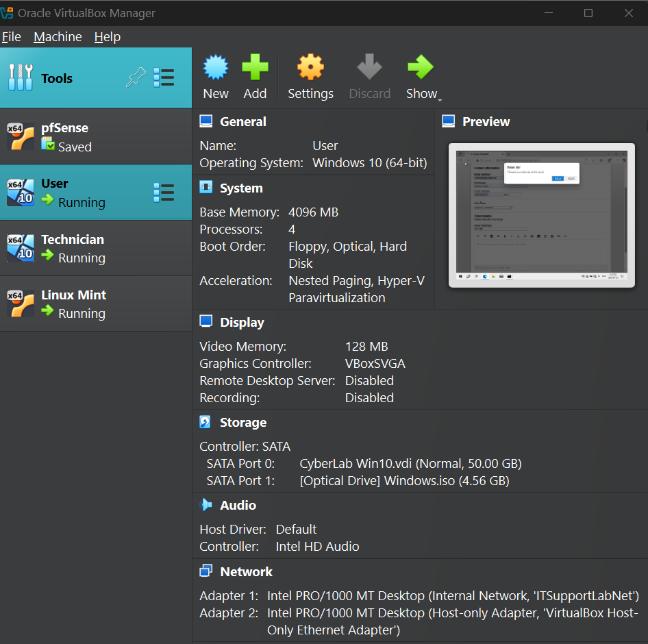The image size is (648, 644).
Task: Click the Preview section monitor icon
Action: (449, 121)
